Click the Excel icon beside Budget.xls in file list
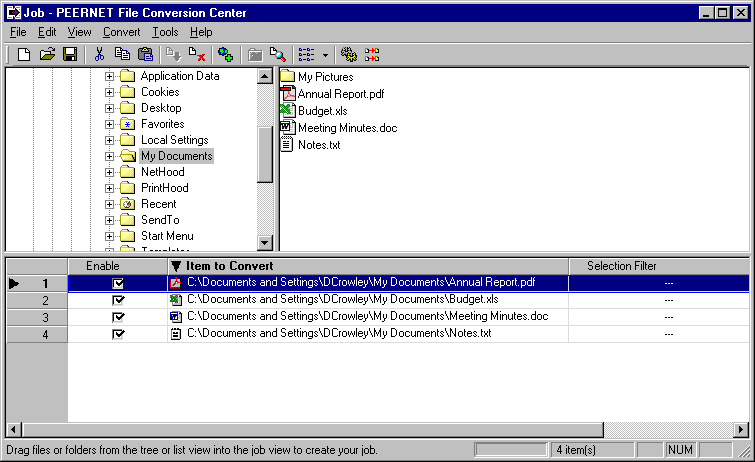This screenshot has width=755, height=462. pyautogui.click(x=287, y=110)
